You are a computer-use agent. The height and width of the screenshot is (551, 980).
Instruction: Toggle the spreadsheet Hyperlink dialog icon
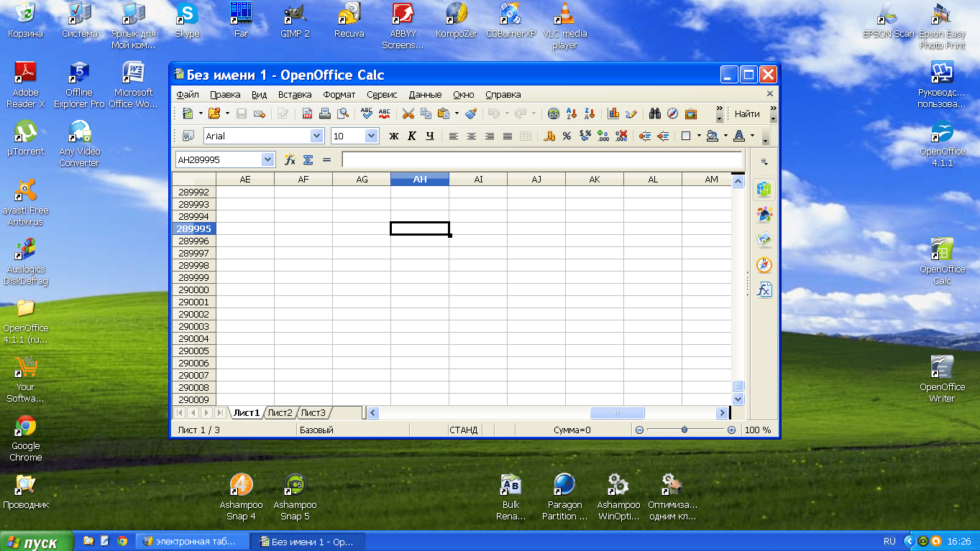(x=553, y=114)
